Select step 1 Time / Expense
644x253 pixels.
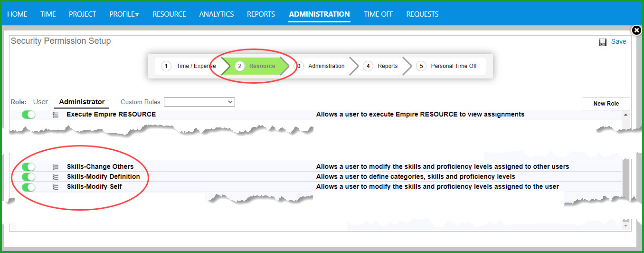point(189,66)
